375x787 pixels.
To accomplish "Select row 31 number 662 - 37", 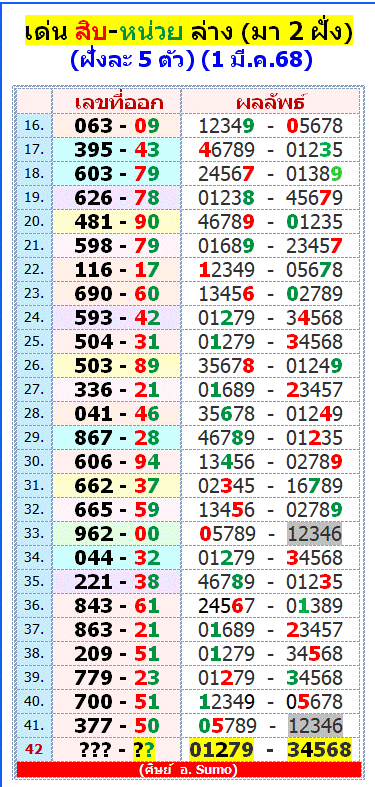I will point(116,485).
